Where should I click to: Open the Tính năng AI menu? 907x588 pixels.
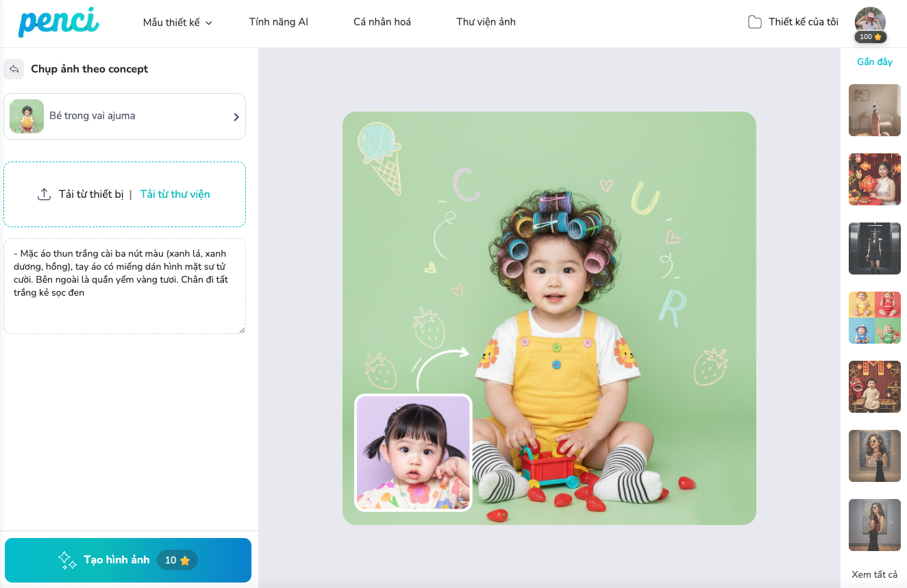(279, 22)
